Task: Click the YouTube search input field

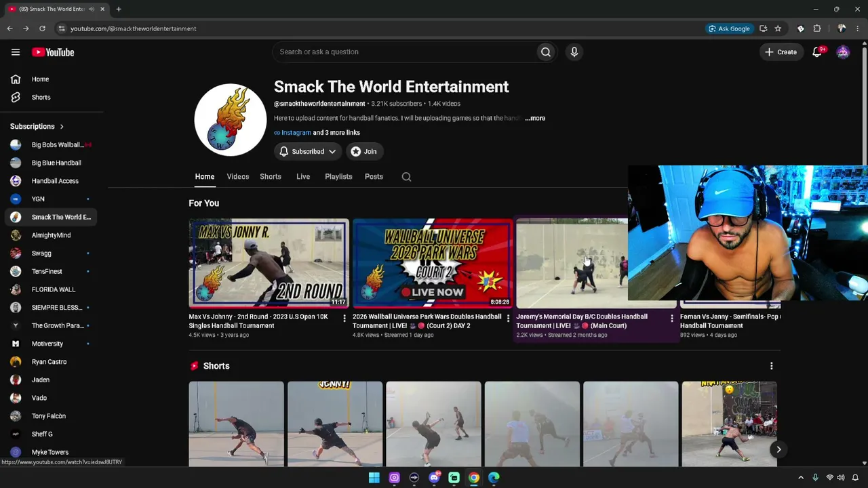Action: tap(403, 52)
